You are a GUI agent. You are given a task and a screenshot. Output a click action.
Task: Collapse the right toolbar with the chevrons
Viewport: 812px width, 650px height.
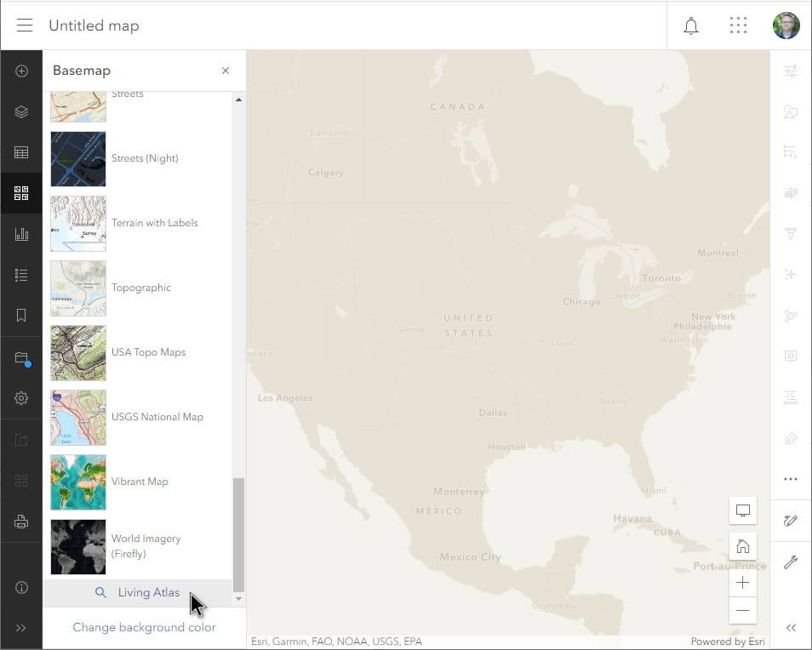pos(791,627)
